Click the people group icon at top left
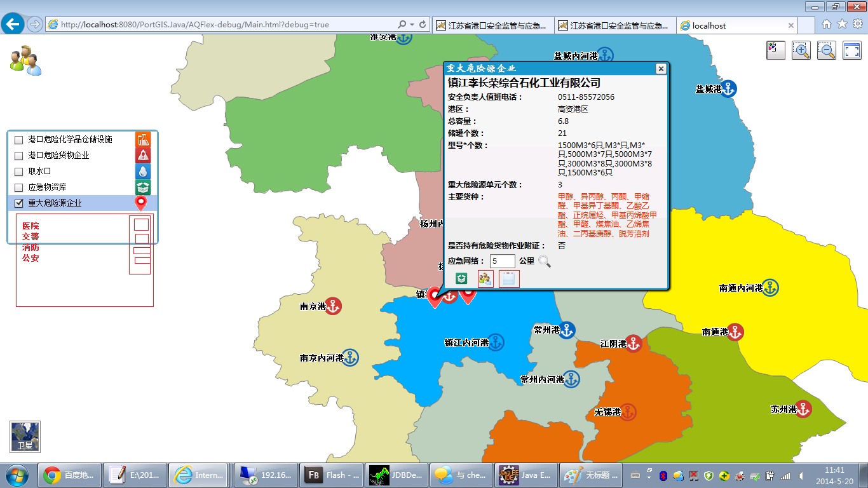Screen dimensions: 868x488 point(25,60)
